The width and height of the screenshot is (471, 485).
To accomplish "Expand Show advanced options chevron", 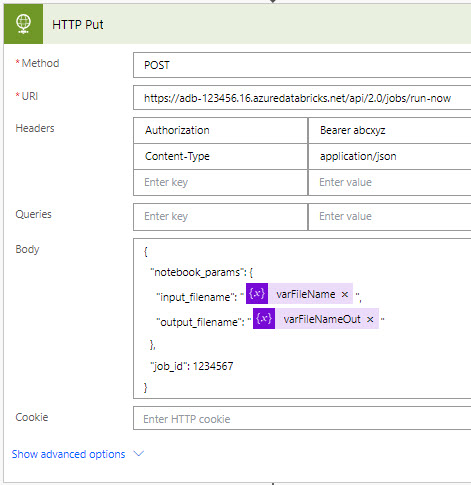I will (x=138, y=454).
